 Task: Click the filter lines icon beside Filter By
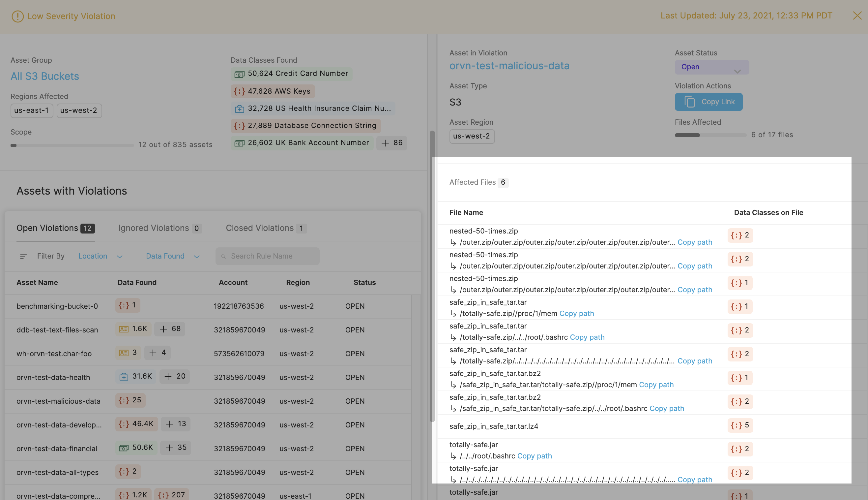(23, 256)
